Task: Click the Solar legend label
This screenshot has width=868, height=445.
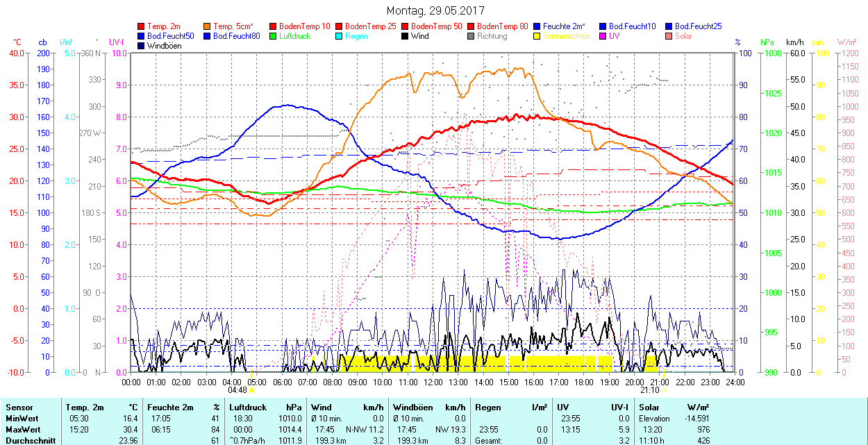Action: pos(683,36)
